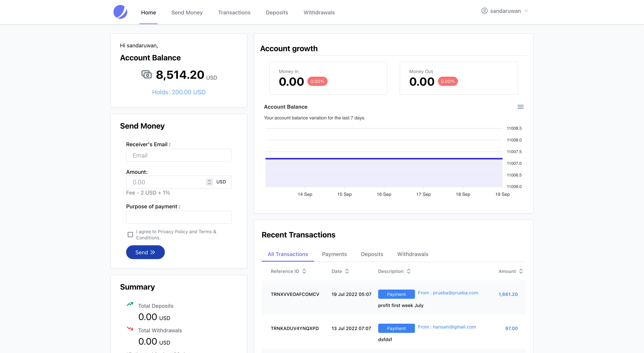Click From hansani@gmail.com link

coord(447,327)
